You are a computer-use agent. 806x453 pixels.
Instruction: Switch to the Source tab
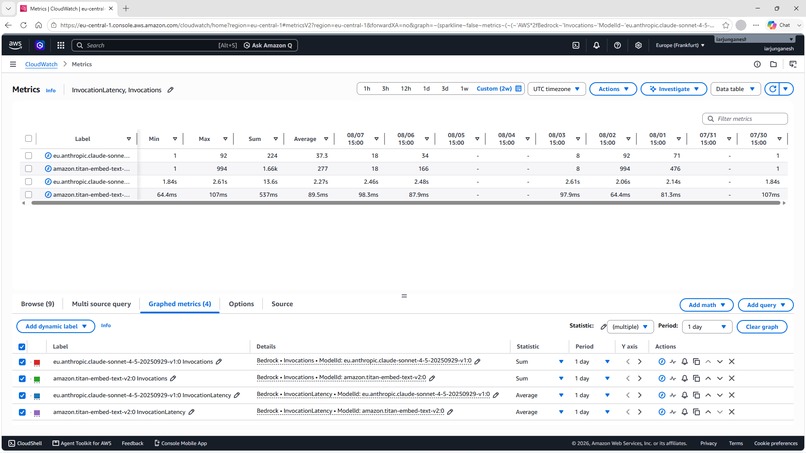(282, 304)
